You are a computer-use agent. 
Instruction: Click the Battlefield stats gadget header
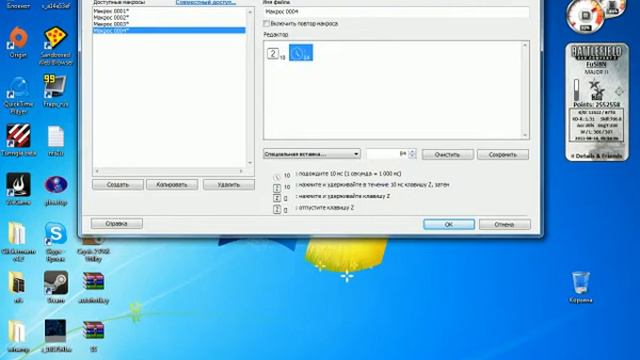[x=596, y=52]
